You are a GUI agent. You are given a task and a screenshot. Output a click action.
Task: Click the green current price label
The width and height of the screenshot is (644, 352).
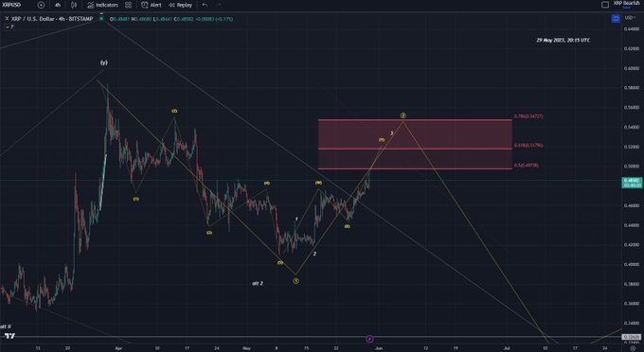[632, 183]
